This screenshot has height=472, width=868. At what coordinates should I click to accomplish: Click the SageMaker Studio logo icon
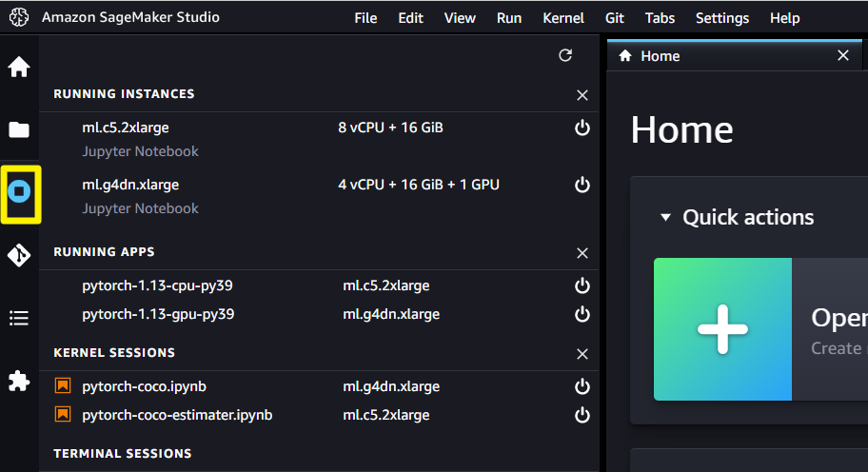(19, 17)
